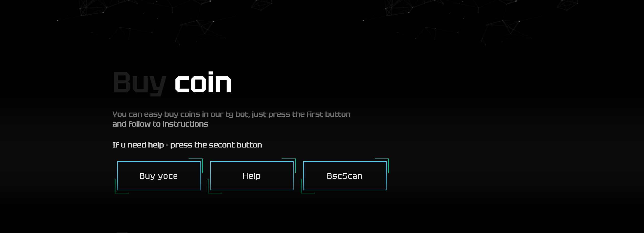Image resolution: width=644 pixels, height=233 pixels.
Task: Click the small polygon cluster at top center
Action: click(262, 5)
